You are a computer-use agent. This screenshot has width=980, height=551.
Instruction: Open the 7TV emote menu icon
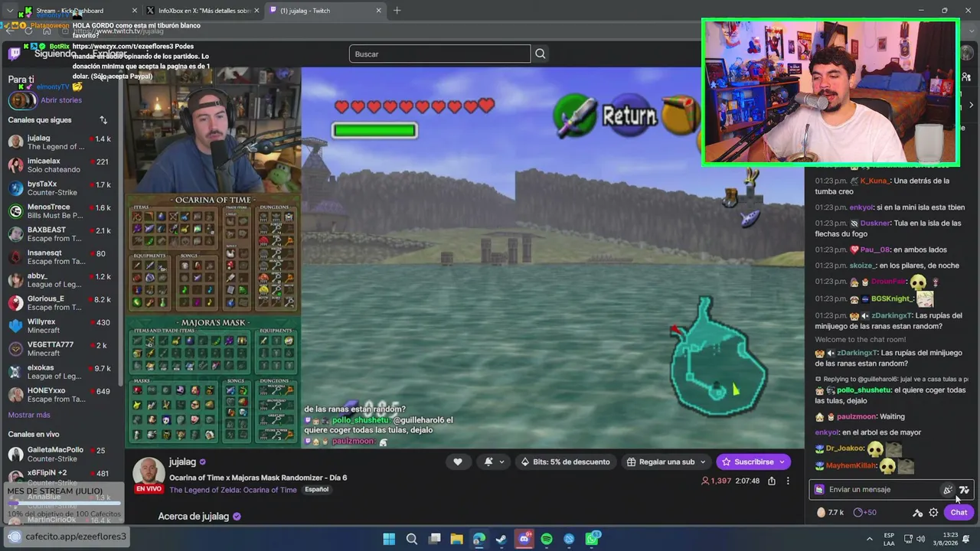pos(963,490)
